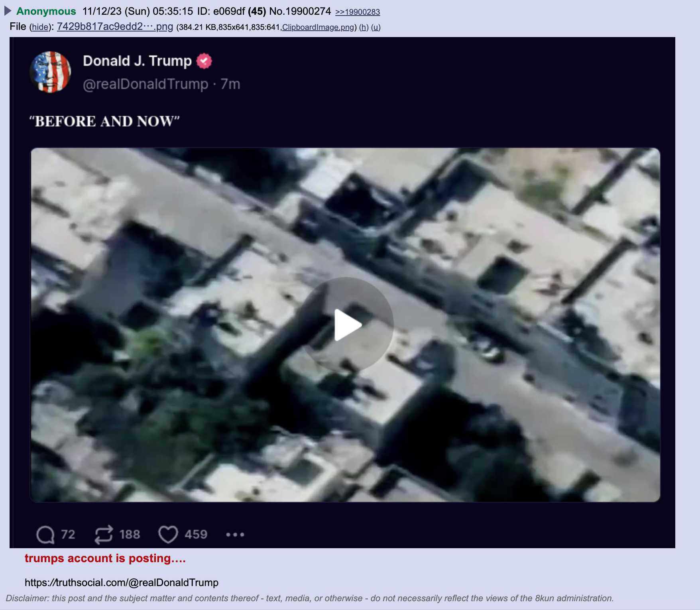The height and width of the screenshot is (610, 700).
Task: Click the red text "trumps account is posting"
Action: tap(105, 558)
